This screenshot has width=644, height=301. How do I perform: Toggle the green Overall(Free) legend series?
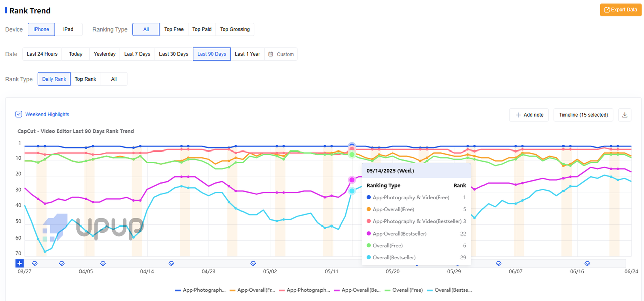404,290
